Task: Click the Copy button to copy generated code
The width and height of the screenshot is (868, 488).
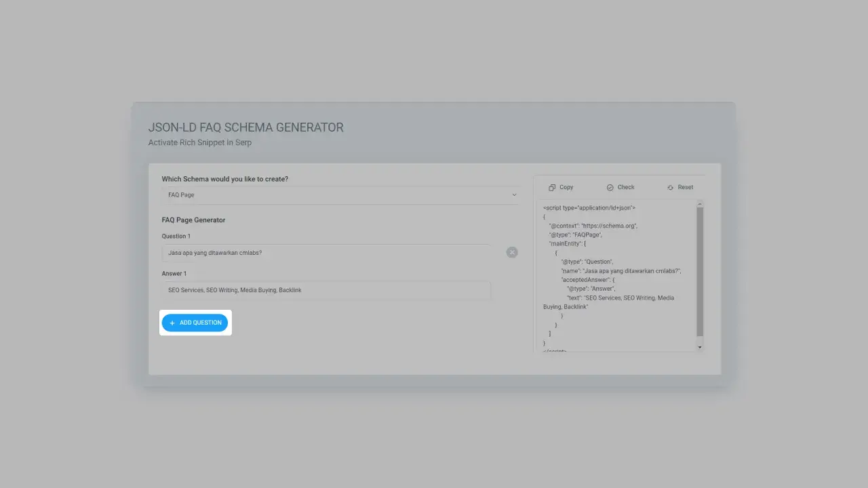Action: (x=561, y=187)
